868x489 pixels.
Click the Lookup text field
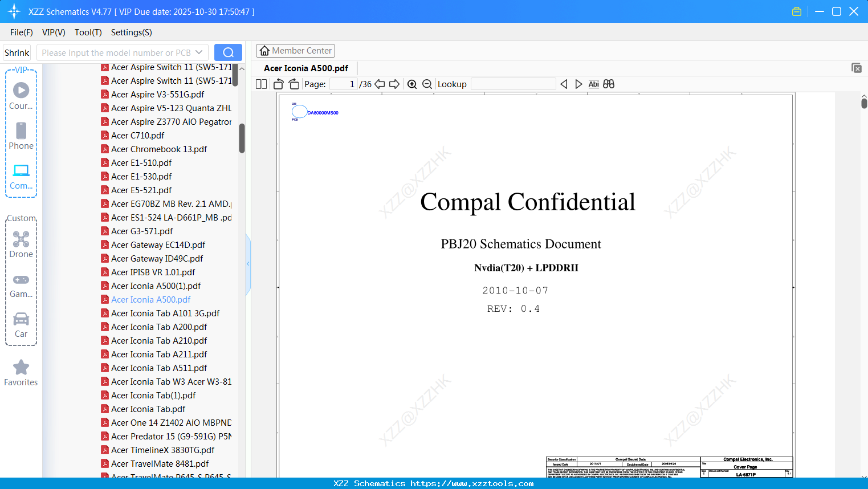[514, 84]
